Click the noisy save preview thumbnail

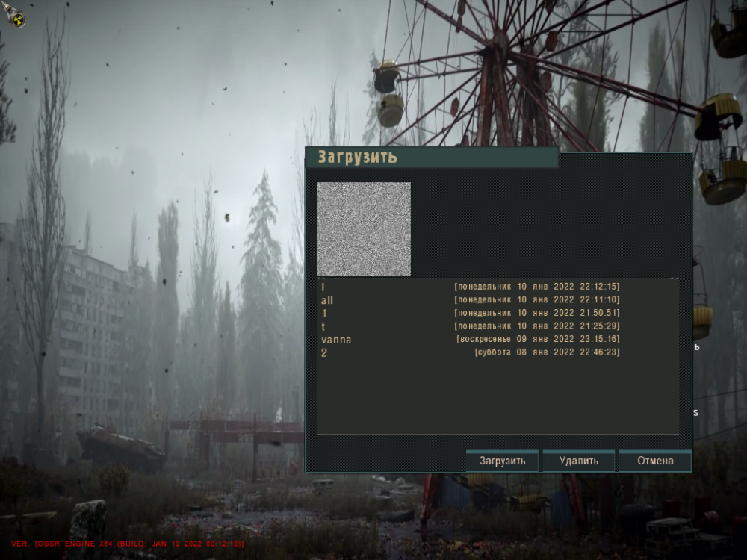(364, 228)
